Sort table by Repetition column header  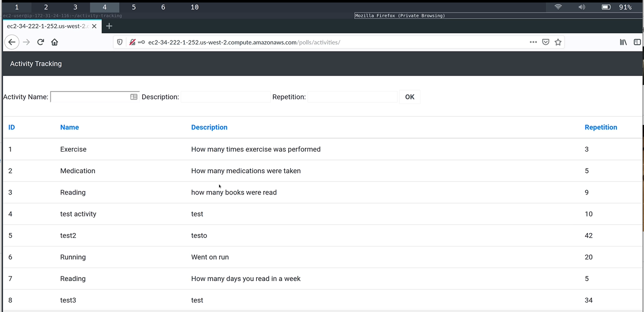600,127
